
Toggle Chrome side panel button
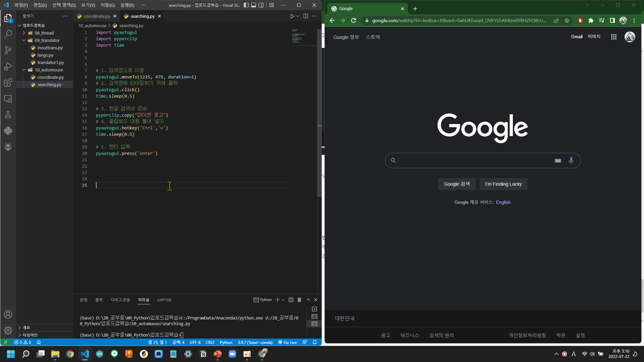tap(612, 20)
